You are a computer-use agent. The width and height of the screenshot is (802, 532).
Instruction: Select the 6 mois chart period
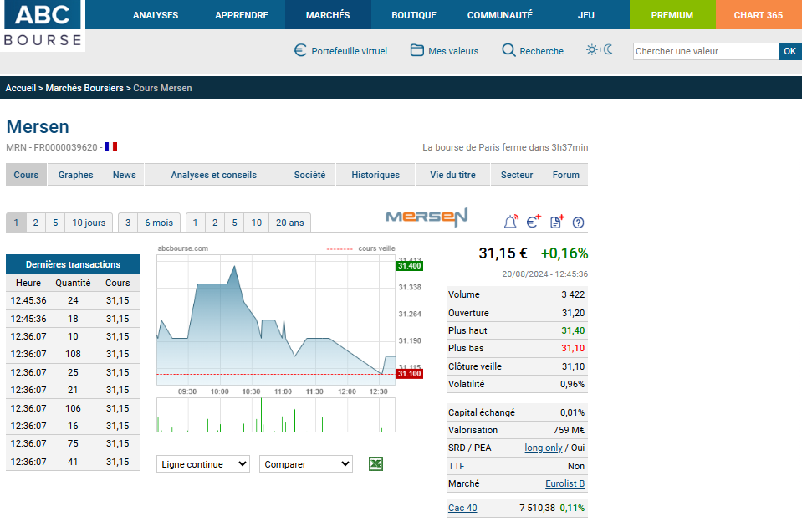tap(159, 223)
